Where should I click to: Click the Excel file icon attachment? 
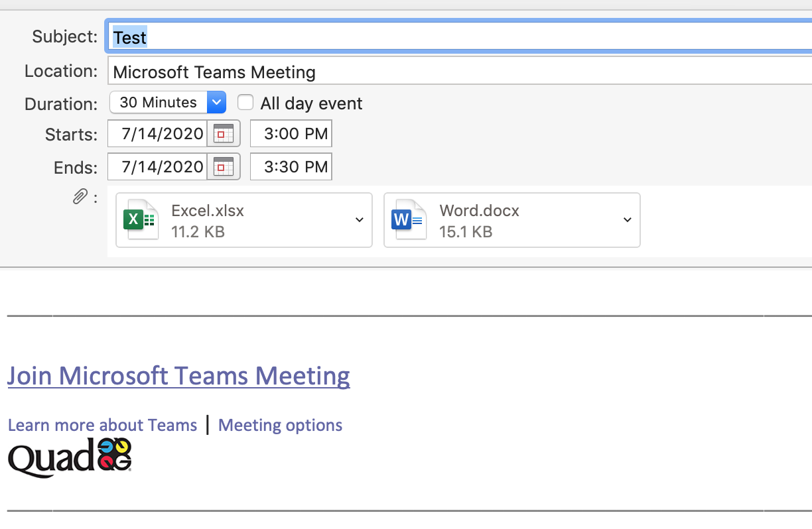click(140, 219)
